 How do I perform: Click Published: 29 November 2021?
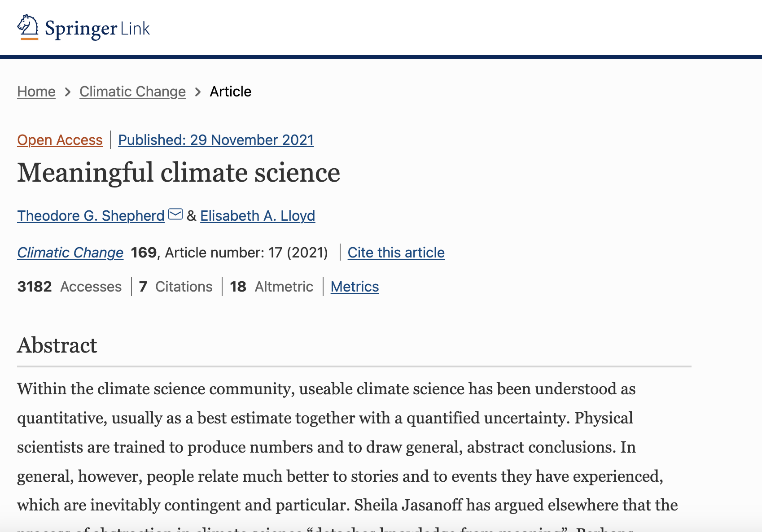click(215, 140)
